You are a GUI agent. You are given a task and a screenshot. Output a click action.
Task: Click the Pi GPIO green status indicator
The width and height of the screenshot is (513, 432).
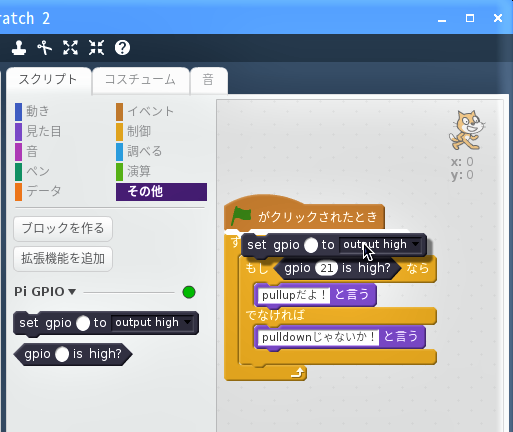coord(189,292)
